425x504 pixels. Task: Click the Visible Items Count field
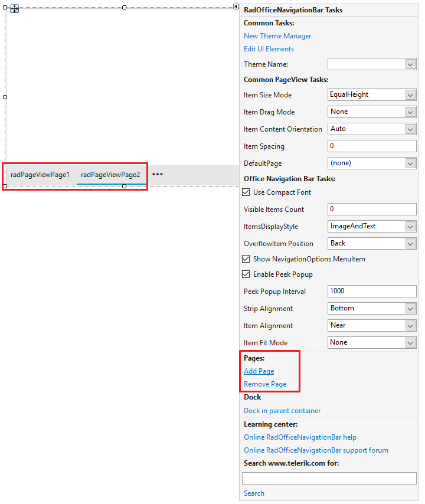coord(372,210)
